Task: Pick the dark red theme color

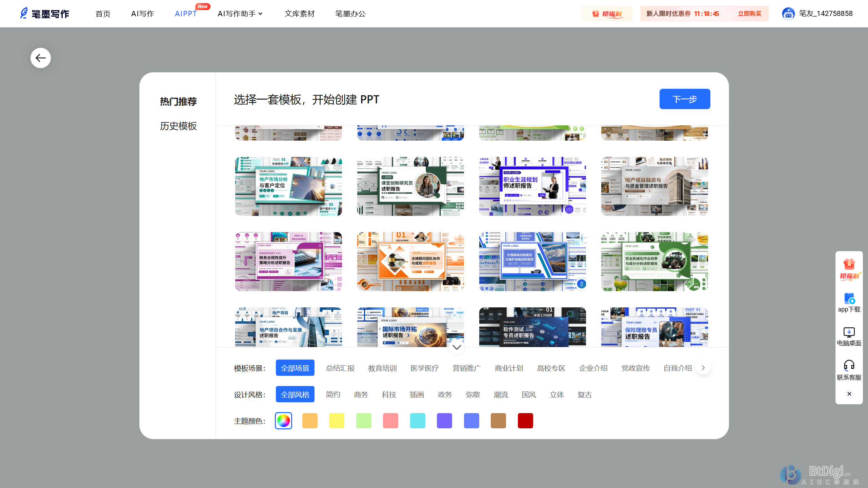Action: pyautogui.click(x=525, y=421)
